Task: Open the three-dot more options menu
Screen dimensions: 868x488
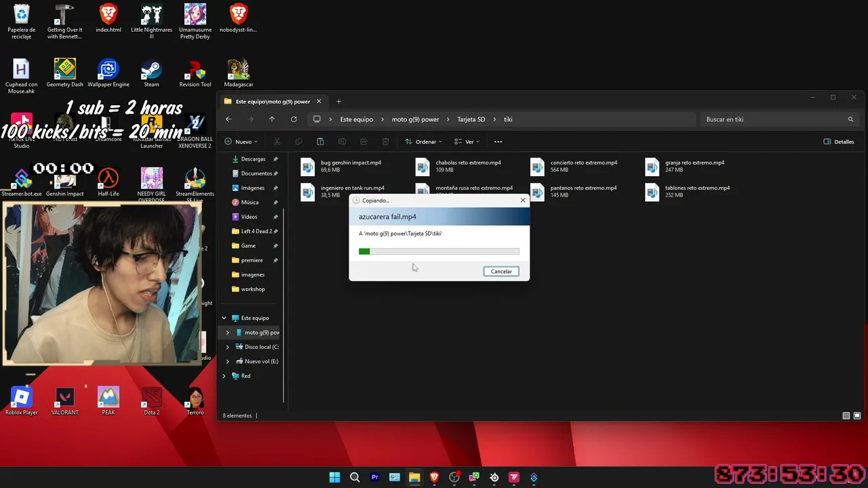Action: point(498,142)
